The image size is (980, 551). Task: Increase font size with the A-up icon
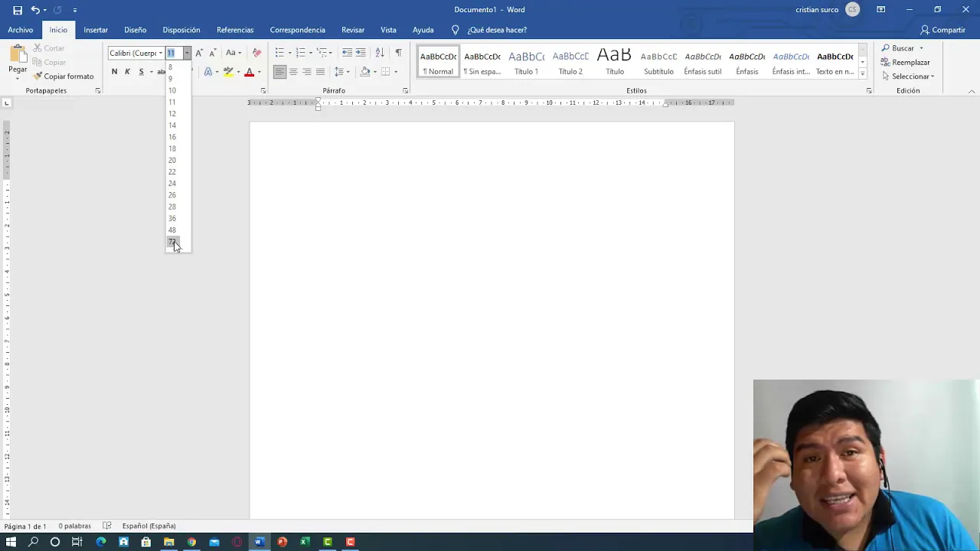[199, 53]
